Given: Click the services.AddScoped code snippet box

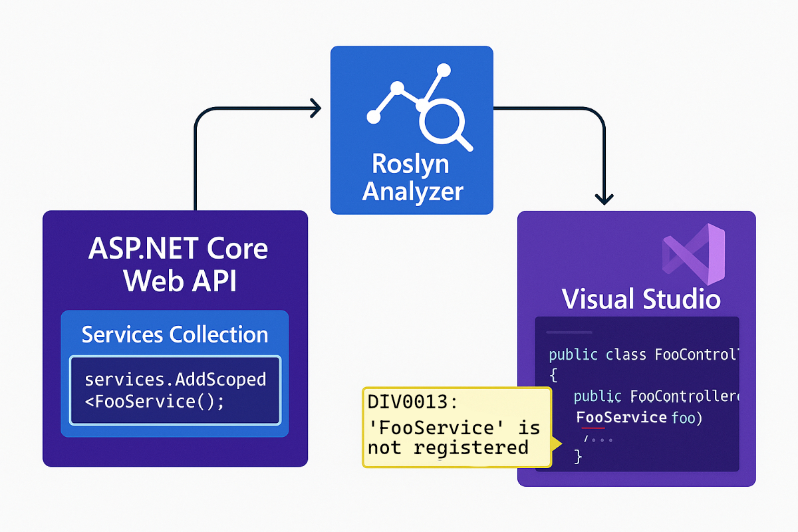Looking at the screenshot, I should click(x=175, y=391).
